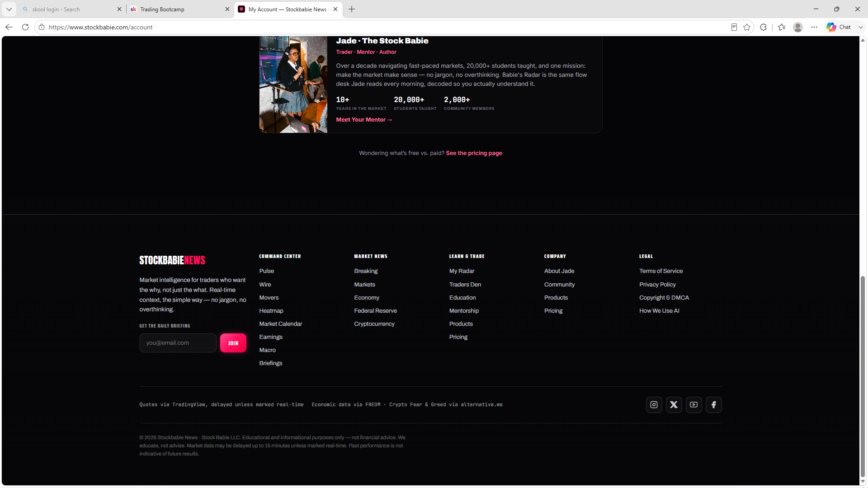Focus the daily briefing email field

tap(178, 343)
